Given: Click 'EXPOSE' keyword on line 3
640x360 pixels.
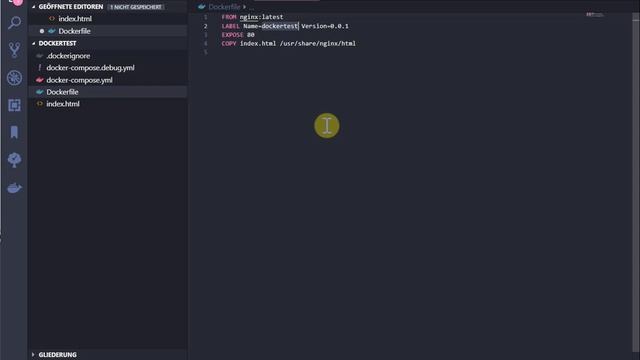Looking at the screenshot, I should click(x=232, y=35).
